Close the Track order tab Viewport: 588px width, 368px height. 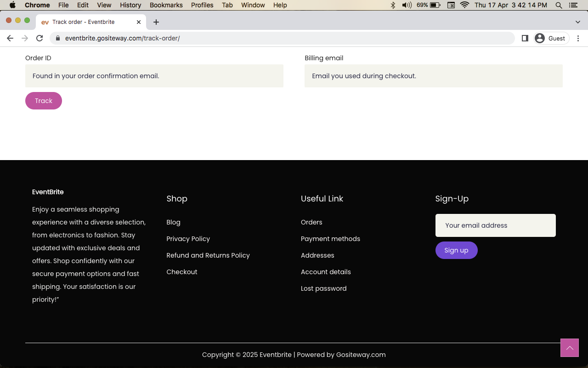coord(139,22)
